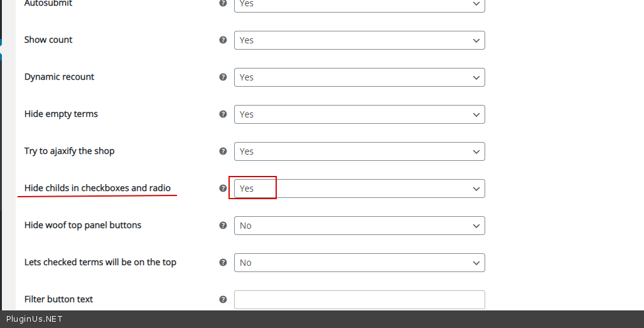Expand the Dynamic recount select box
Image resolution: width=644 pixels, height=328 pixels.
coord(359,77)
